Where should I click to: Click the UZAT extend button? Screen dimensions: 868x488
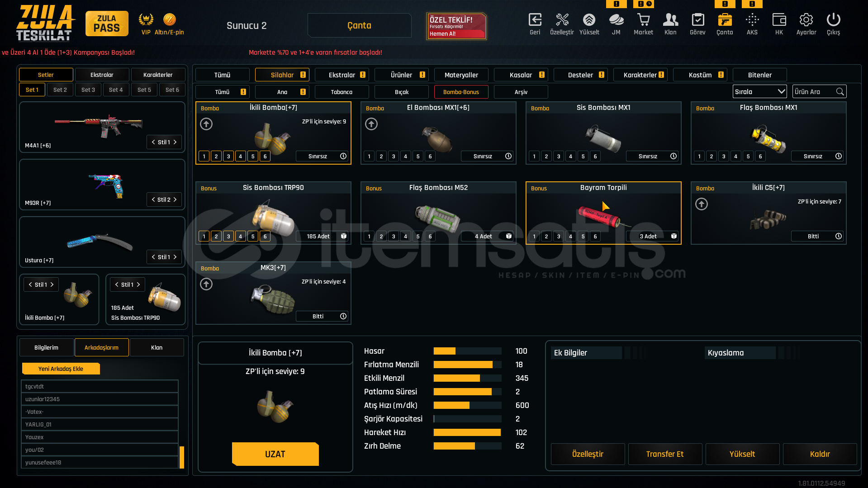pos(275,454)
